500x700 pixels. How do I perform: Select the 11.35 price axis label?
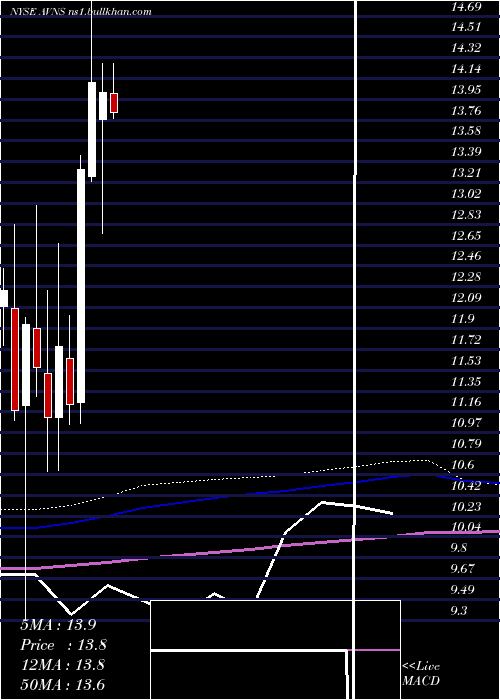pos(466,381)
